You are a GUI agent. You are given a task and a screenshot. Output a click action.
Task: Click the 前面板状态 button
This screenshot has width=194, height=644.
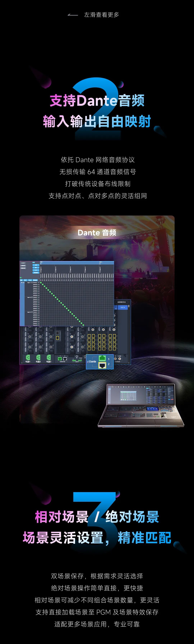click(x=122, y=302)
